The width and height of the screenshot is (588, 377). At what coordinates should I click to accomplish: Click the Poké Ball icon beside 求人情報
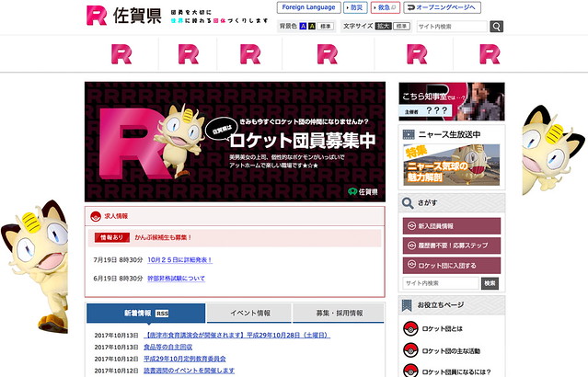[95, 216]
